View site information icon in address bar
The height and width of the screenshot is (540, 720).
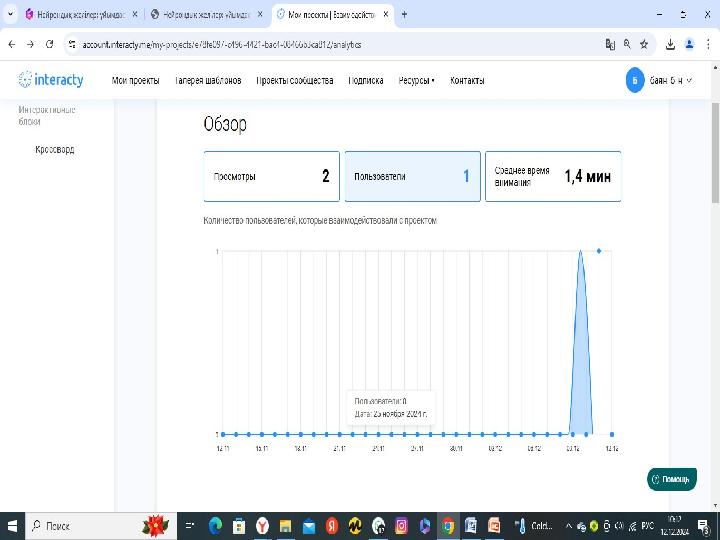pos(72,44)
